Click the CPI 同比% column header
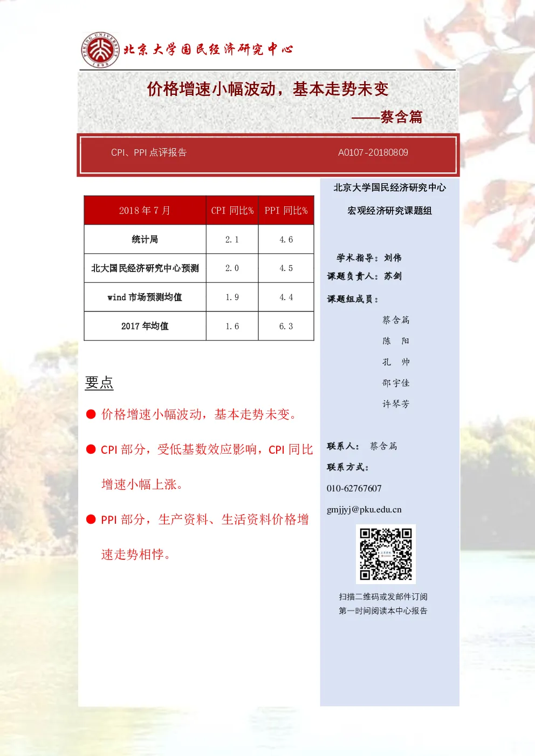The width and height of the screenshot is (535, 756). click(x=232, y=211)
